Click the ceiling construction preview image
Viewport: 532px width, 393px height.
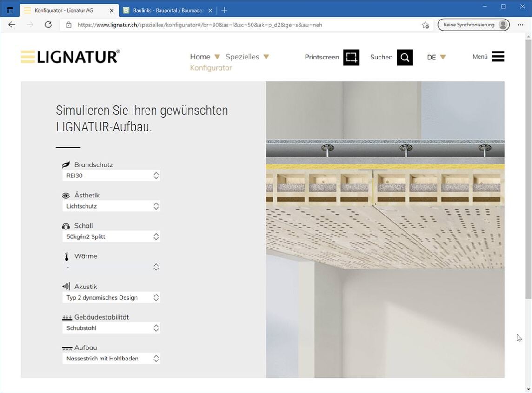point(385,229)
